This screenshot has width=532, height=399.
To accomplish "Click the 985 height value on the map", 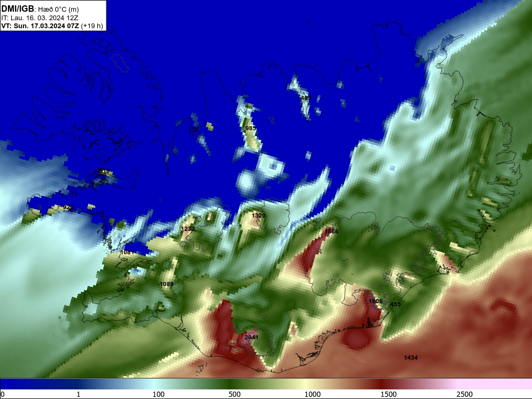I will coord(251,128).
